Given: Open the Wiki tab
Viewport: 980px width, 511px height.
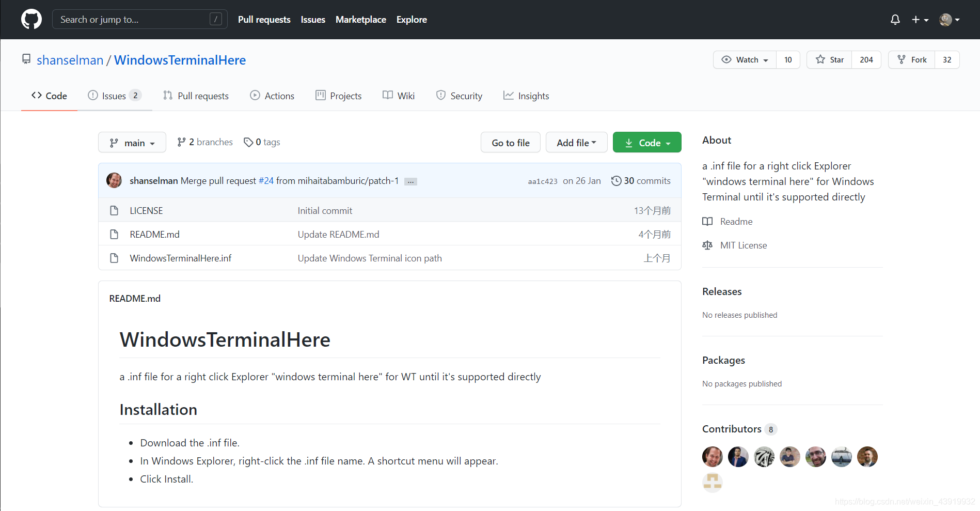Looking at the screenshot, I should click(x=399, y=96).
